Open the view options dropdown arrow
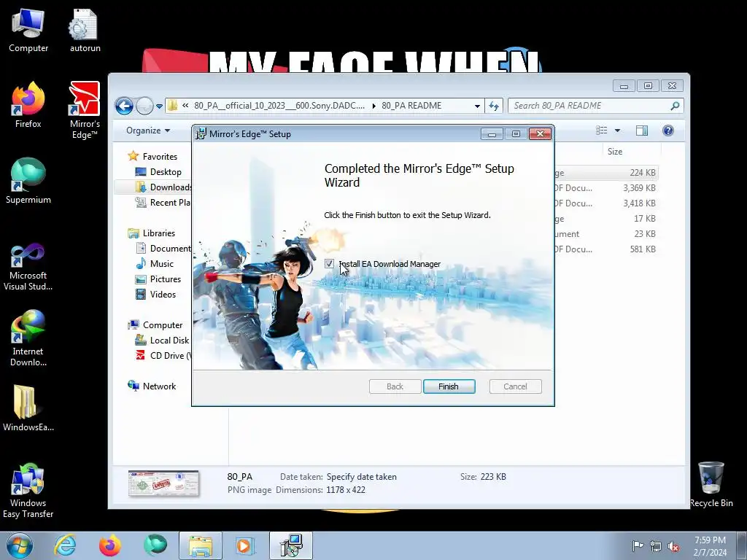The height and width of the screenshot is (560, 747). point(617,131)
